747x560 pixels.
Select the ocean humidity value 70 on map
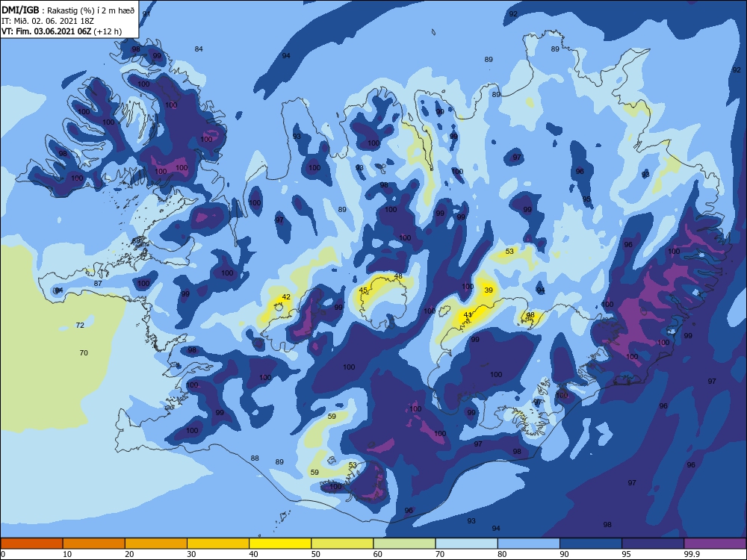point(84,353)
